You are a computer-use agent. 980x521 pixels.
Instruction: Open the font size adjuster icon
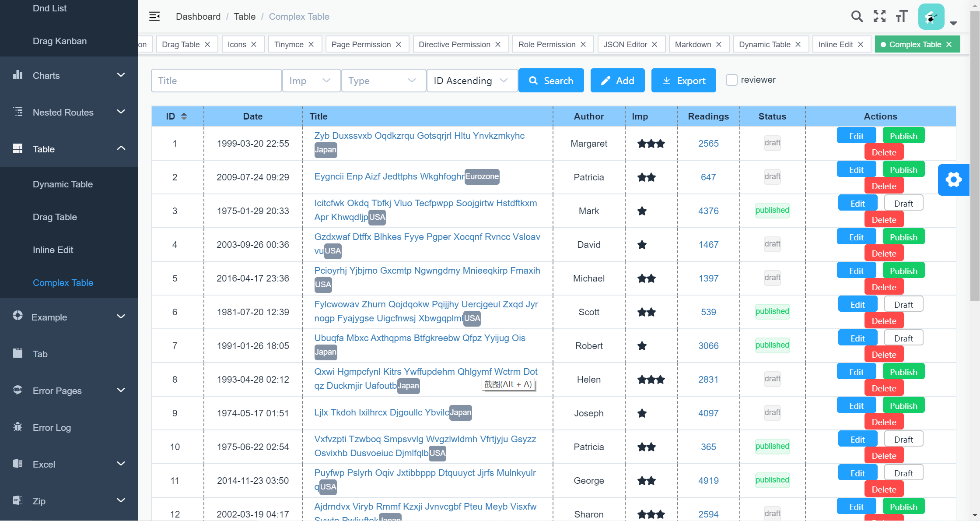tap(901, 16)
